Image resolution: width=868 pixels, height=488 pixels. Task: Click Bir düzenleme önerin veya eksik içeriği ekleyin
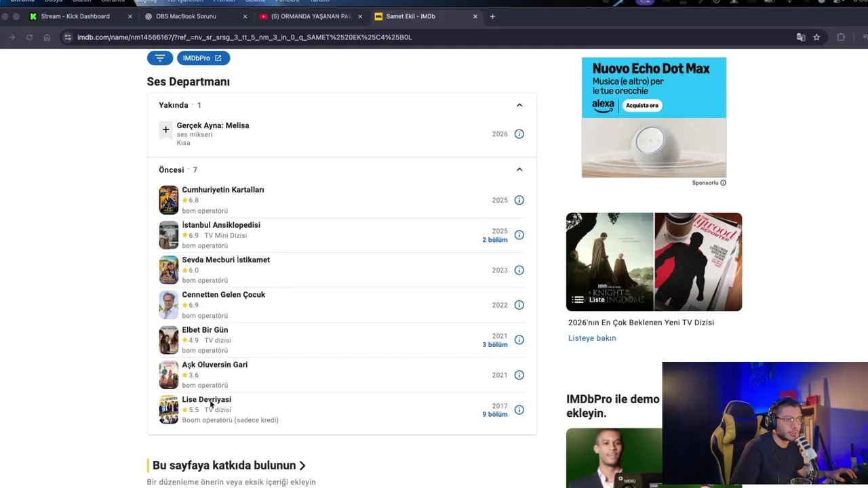coord(231,482)
